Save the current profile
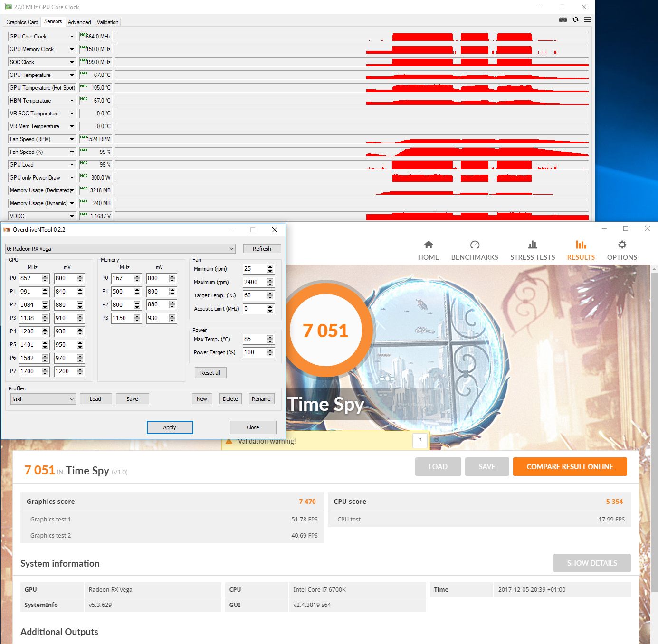This screenshot has width=658, height=644. 132,399
